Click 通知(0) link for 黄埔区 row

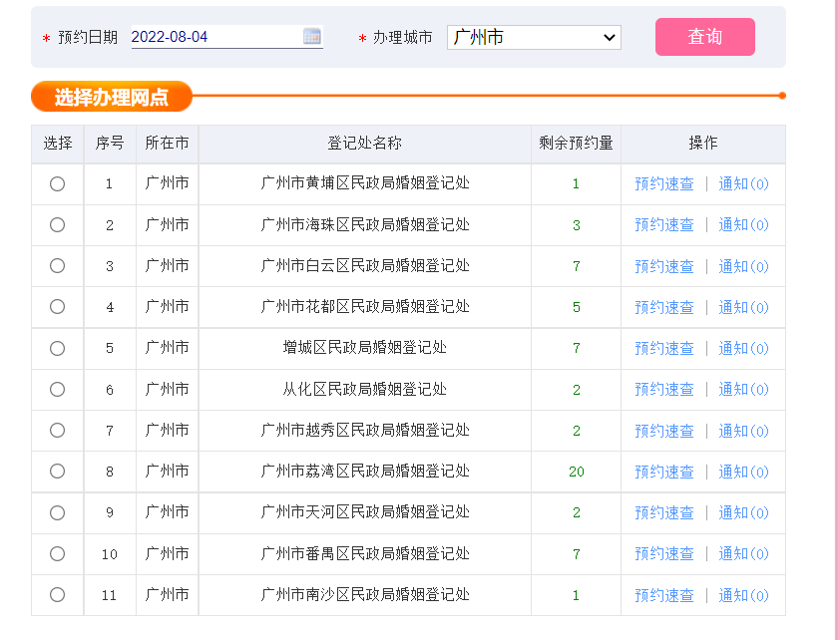743,183
